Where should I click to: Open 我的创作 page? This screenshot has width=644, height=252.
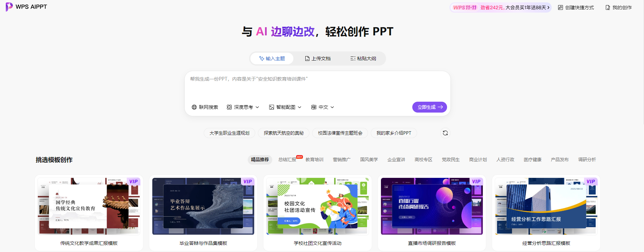click(x=618, y=7)
